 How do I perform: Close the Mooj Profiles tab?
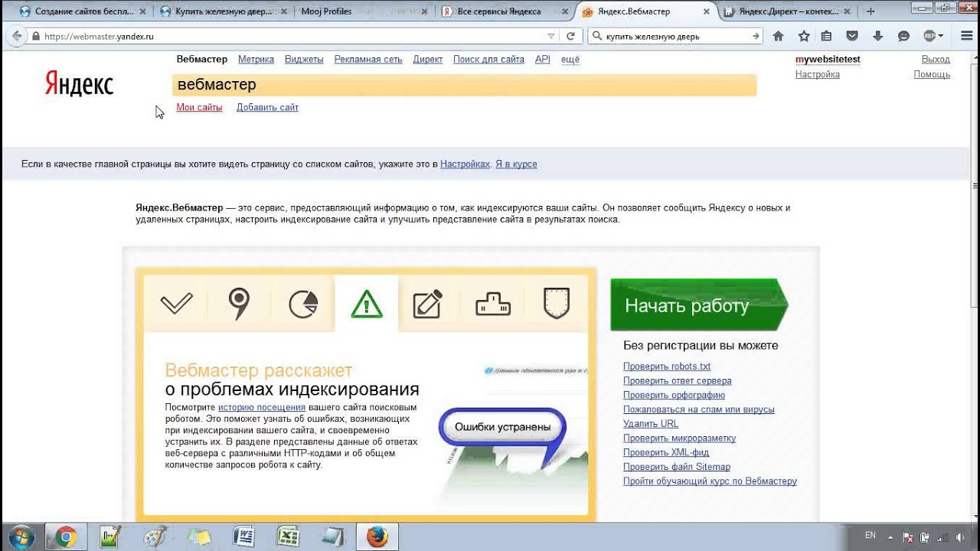(x=423, y=11)
